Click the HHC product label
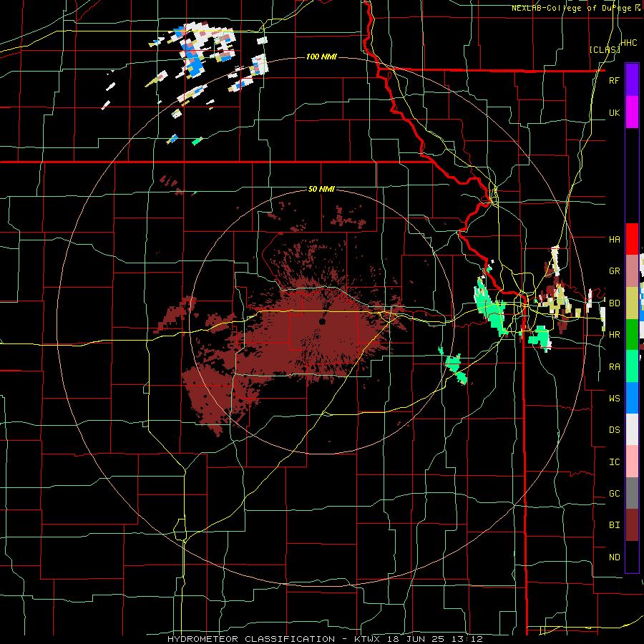Image resolution: width=644 pixels, height=644 pixels. 628,43
